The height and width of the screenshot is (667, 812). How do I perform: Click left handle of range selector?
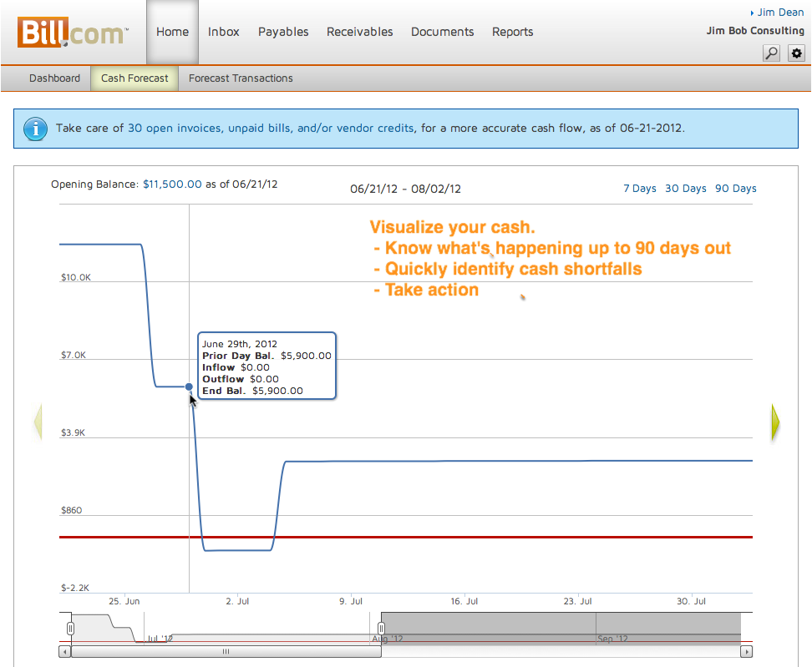point(71,628)
